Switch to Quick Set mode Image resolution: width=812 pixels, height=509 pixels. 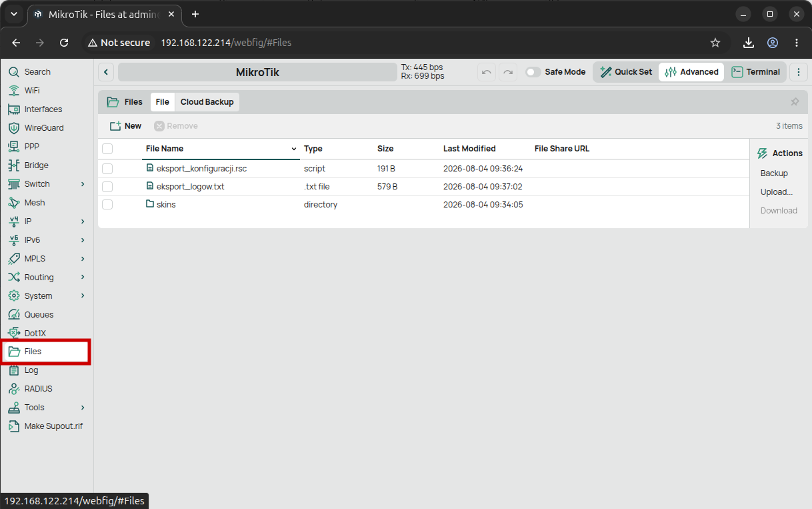click(x=626, y=72)
